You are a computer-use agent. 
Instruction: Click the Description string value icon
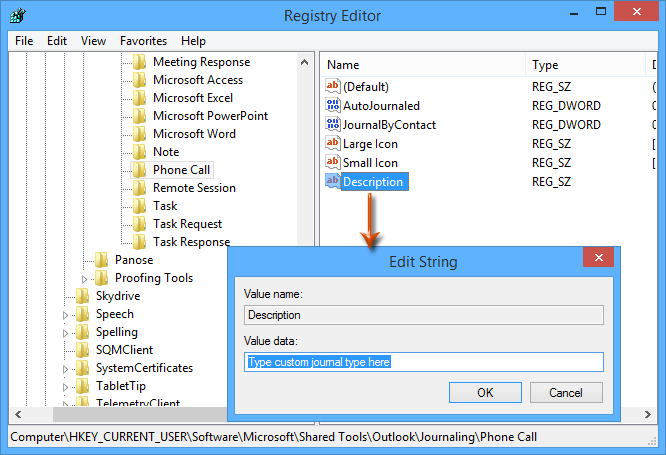pyautogui.click(x=333, y=182)
